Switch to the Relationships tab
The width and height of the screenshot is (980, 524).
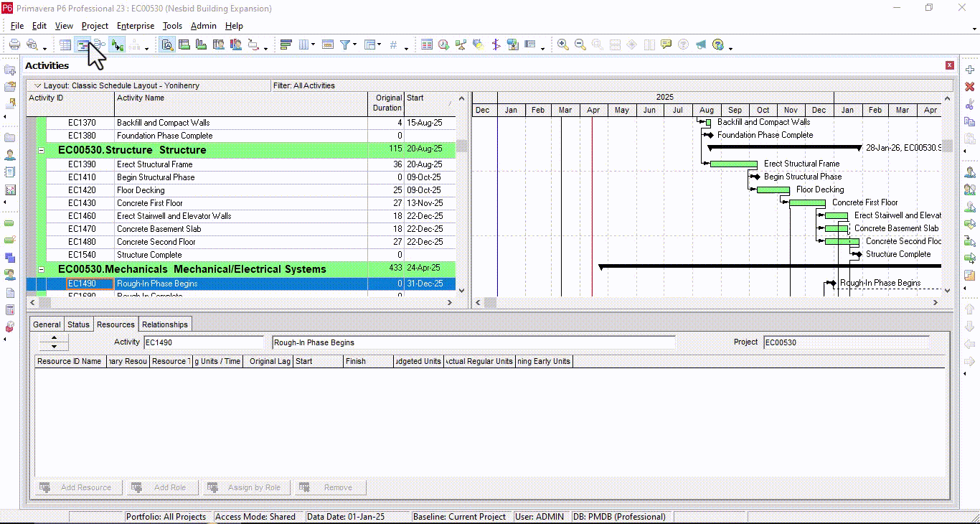pyautogui.click(x=165, y=324)
